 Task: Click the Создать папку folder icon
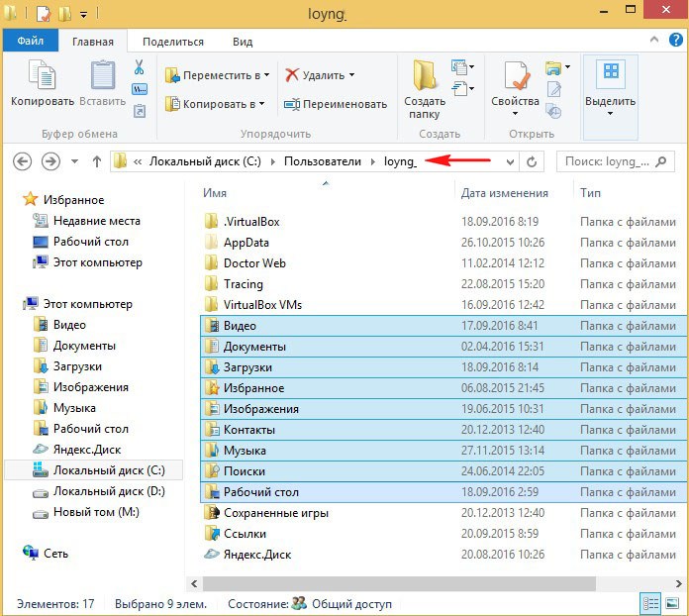(425, 77)
